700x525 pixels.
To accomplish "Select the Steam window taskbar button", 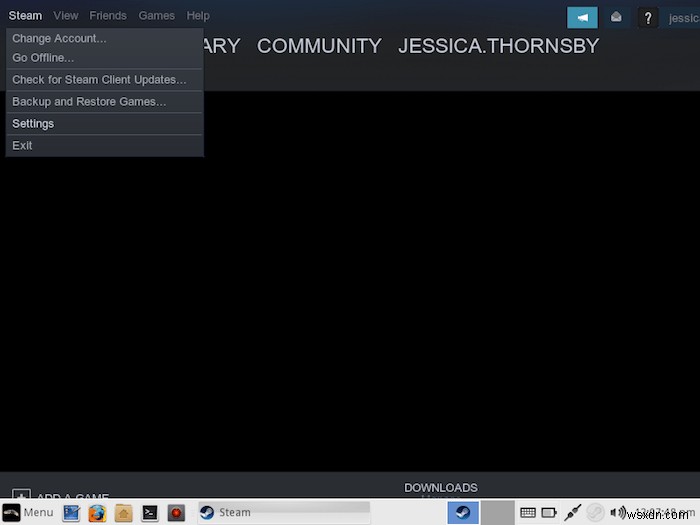I will tap(284, 512).
